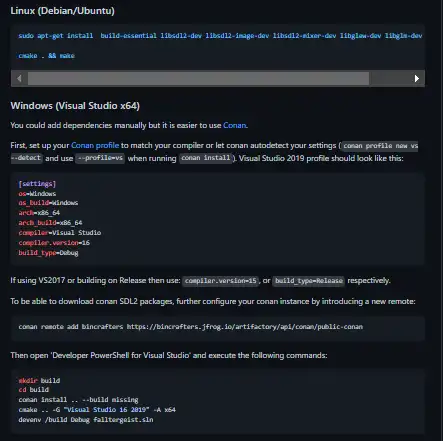Click 'Then open Developer PowerShell' sentence

[x=169, y=355]
